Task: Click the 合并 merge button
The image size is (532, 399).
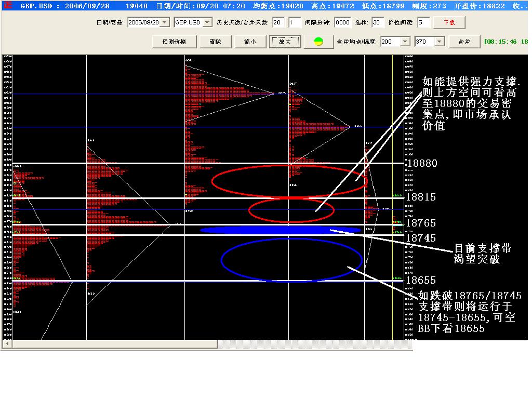Action: (464, 42)
